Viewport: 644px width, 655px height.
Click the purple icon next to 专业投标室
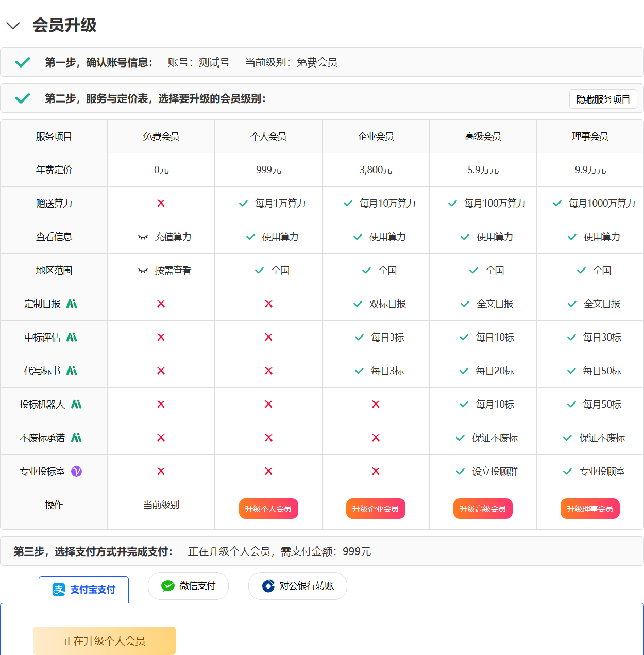tap(76, 472)
